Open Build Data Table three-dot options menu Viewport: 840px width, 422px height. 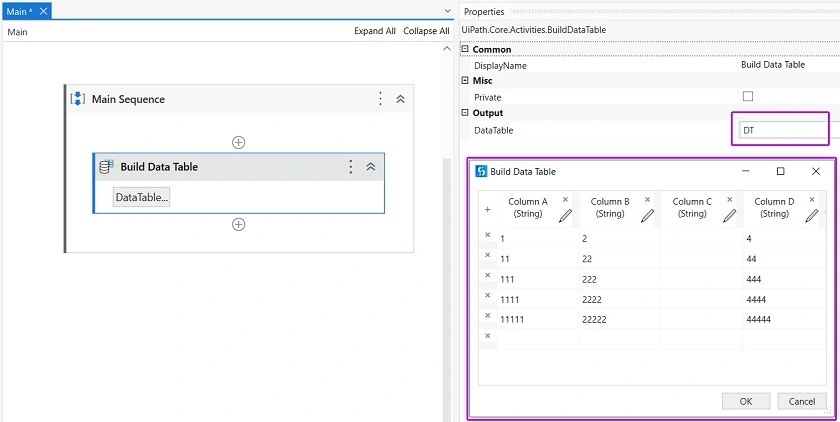click(x=350, y=167)
